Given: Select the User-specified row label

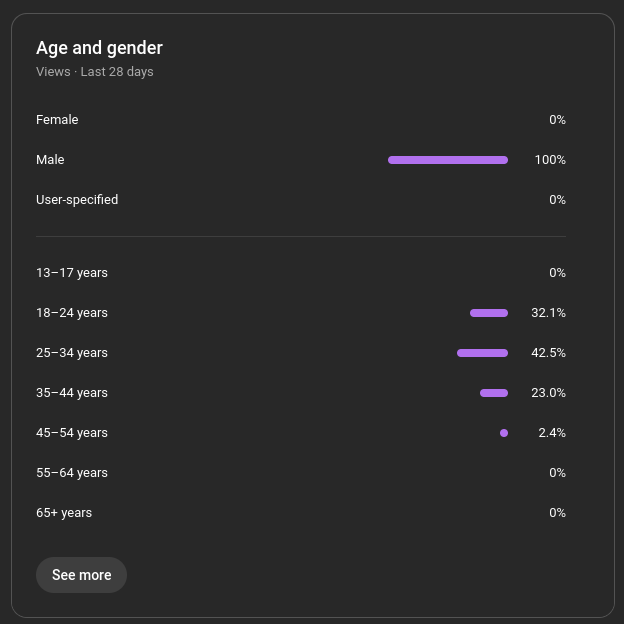Looking at the screenshot, I should 77,200.
